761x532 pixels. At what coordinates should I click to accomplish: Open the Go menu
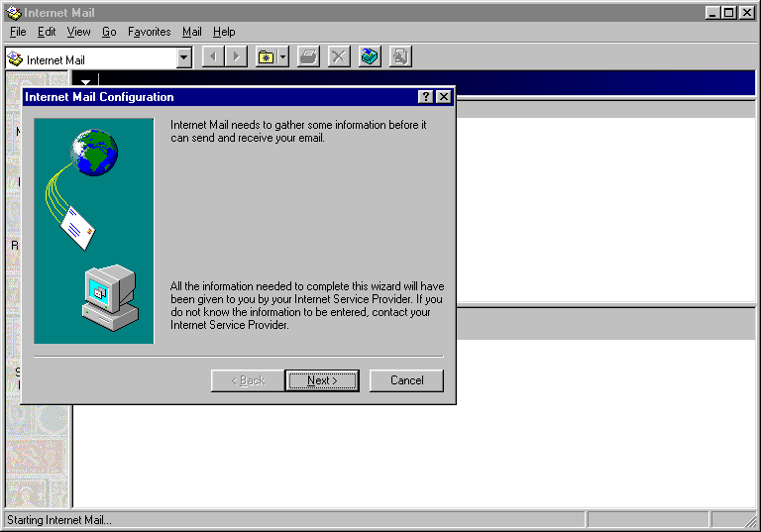click(x=109, y=32)
